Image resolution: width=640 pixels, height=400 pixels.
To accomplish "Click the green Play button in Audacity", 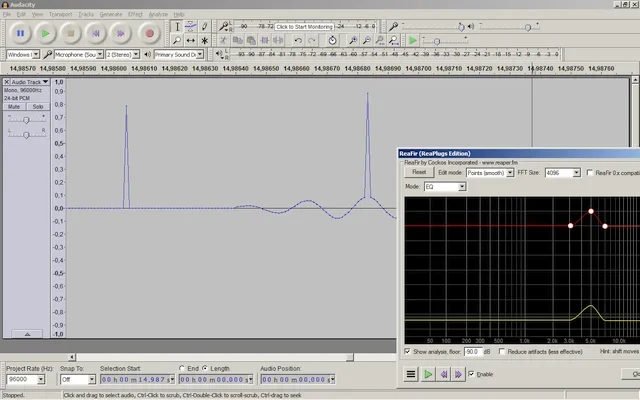I will pyautogui.click(x=46, y=33).
